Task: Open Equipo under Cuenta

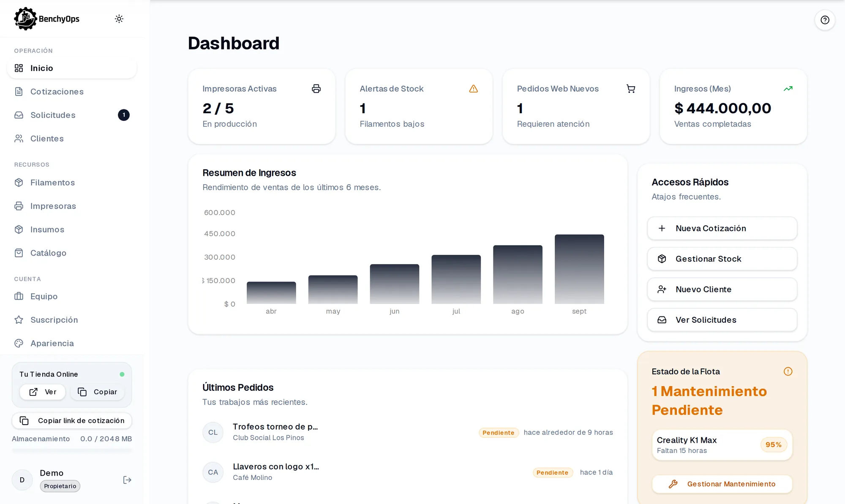Action: tap(72, 296)
